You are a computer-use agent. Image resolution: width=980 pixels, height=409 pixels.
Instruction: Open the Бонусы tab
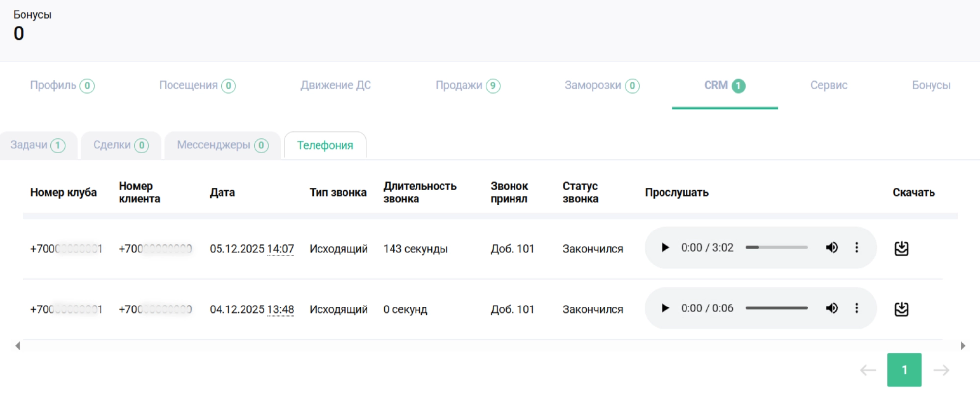[x=931, y=85]
